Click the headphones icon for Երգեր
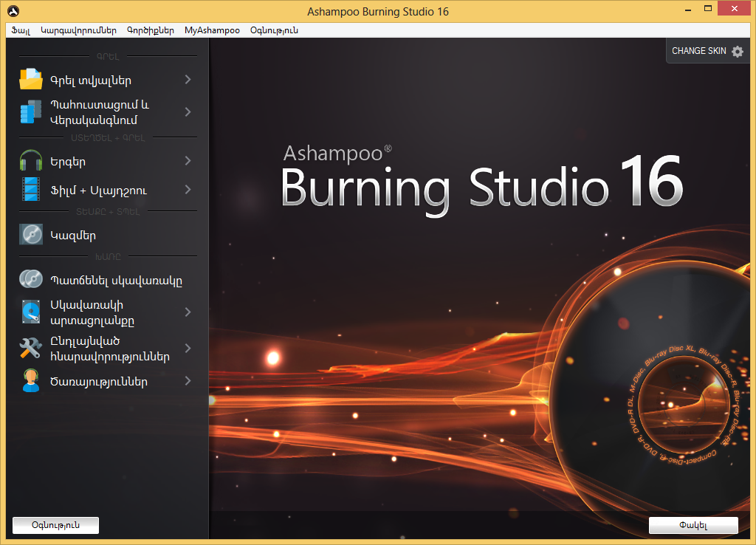756x545 pixels. [x=31, y=160]
